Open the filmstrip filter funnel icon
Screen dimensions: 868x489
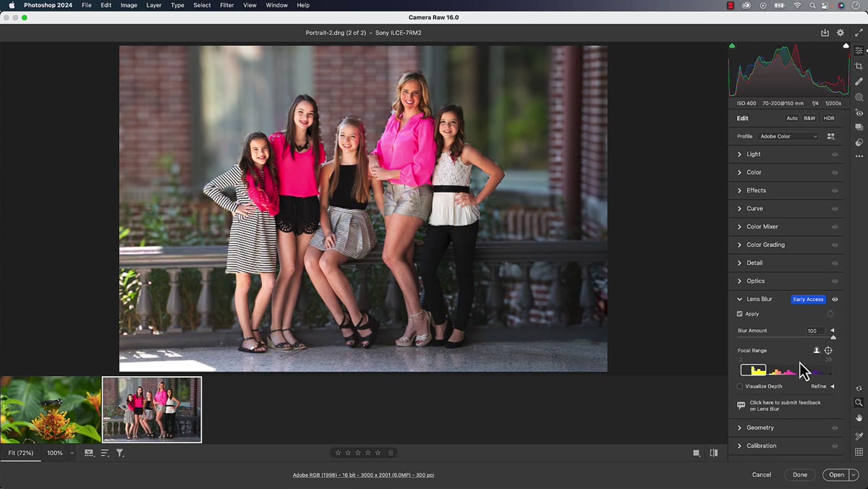pos(120,453)
